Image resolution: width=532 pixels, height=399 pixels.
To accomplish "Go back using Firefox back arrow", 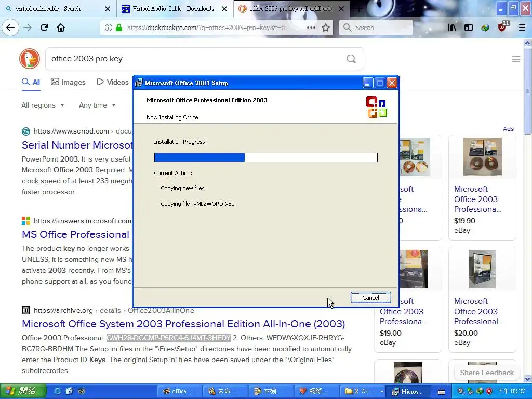I will (x=10, y=28).
